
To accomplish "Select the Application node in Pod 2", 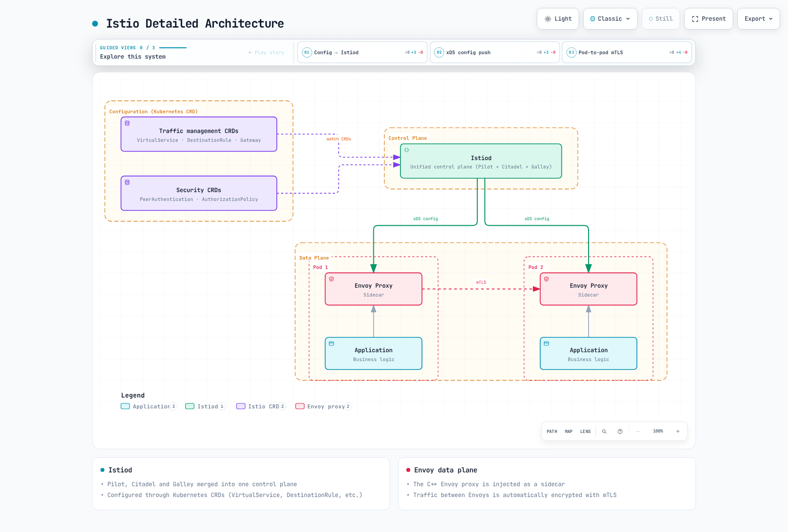I will pyautogui.click(x=589, y=354).
